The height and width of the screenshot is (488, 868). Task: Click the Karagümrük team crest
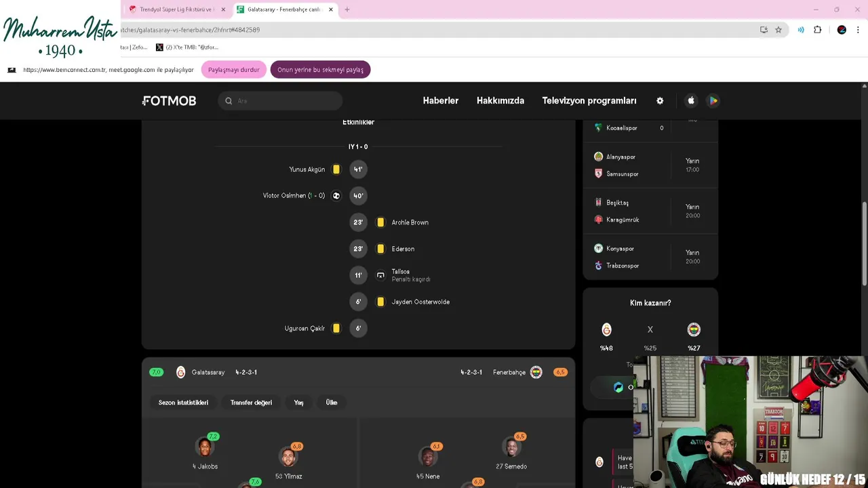pos(598,220)
